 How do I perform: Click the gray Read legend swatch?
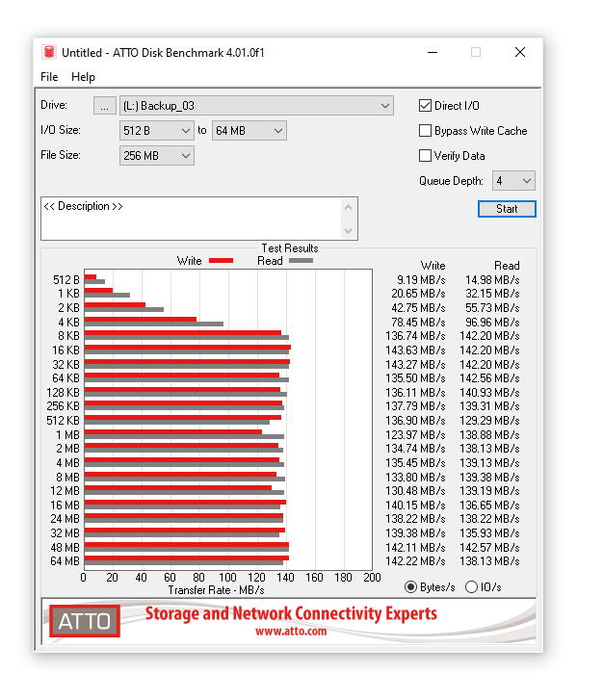[301, 261]
